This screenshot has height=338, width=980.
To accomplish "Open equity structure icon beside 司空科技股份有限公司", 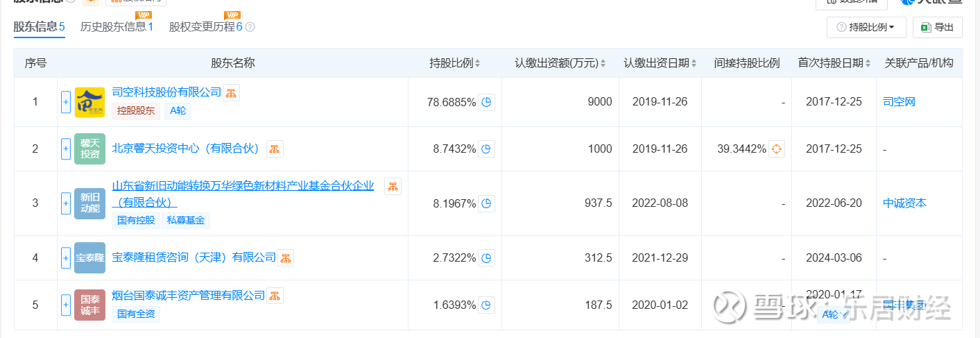I will 232,92.
